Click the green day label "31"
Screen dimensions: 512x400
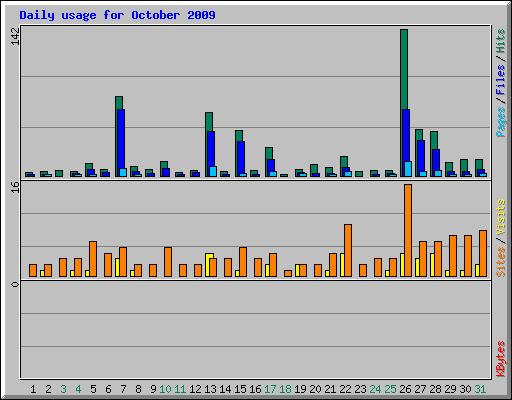point(480,389)
